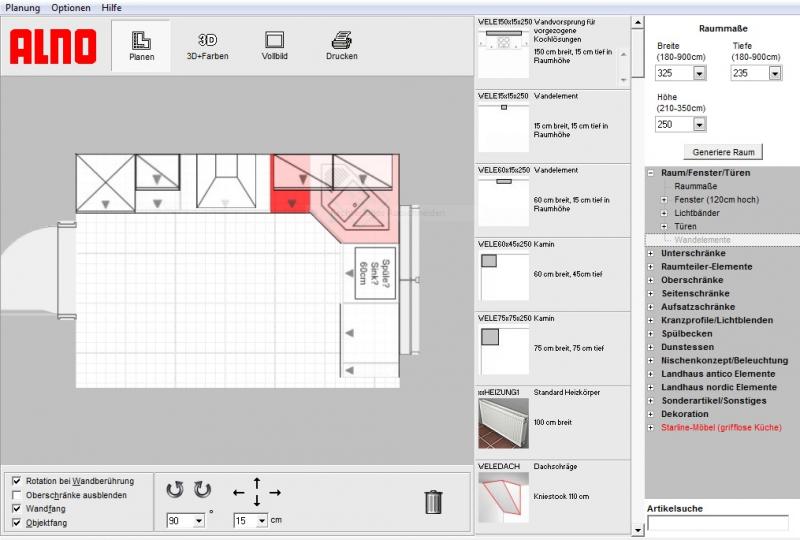Screen dimensions: 800x540
Task: Open Vollbild fullscreen mode
Action: coord(274,41)
